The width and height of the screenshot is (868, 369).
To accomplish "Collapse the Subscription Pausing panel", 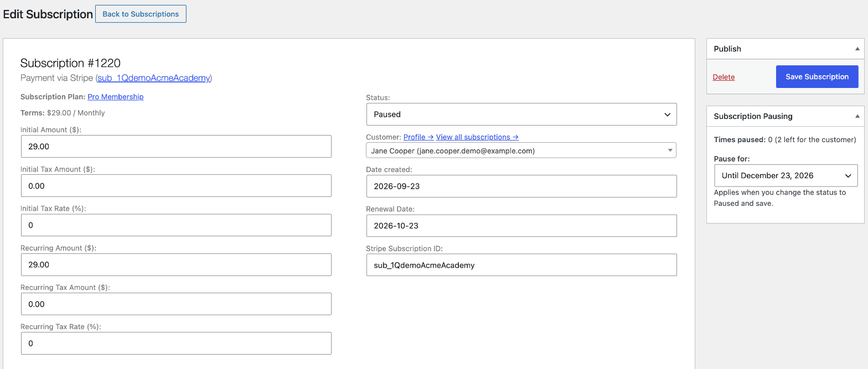I will pyautogui.click(x=857, y=116).
